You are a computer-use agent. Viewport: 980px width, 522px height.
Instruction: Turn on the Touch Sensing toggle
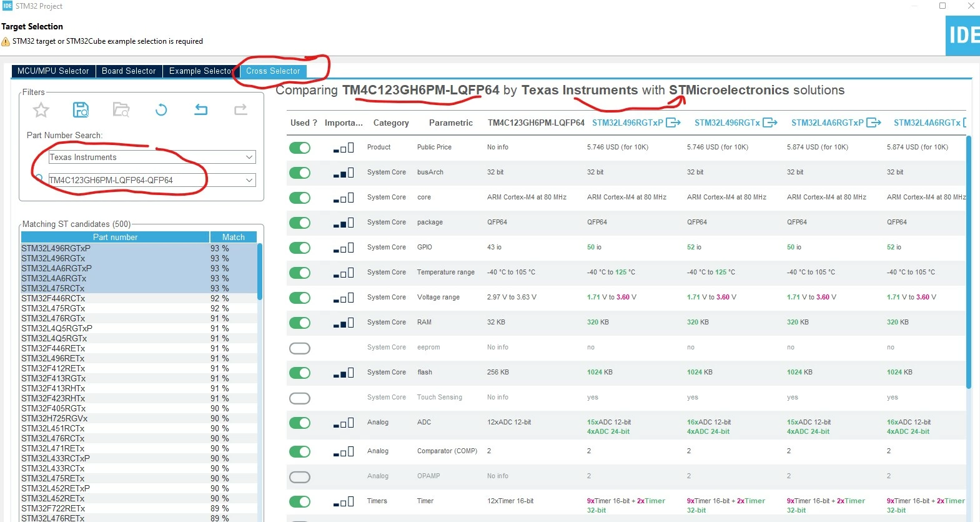coord(300,398)
